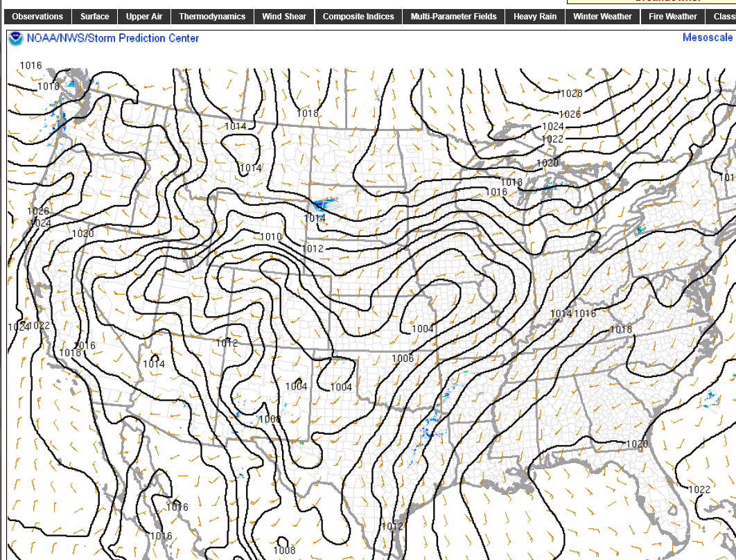Open the Surface menu
Screen dimensions: 736x560
[94, 17]
